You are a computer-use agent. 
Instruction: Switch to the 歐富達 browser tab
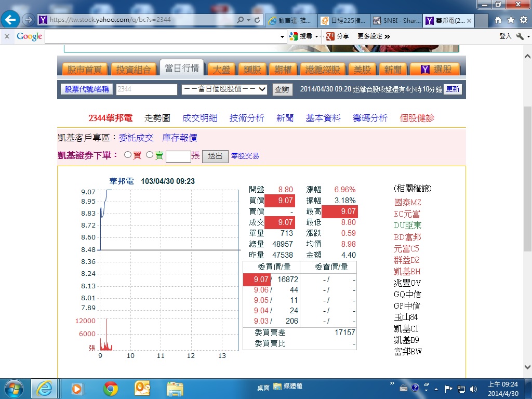coord(291,20)
